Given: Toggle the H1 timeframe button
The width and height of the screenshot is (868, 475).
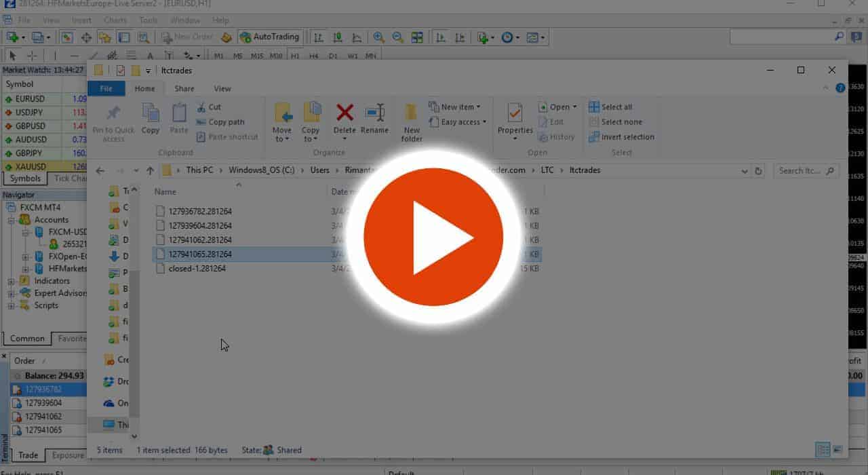Looking at the screenshot, I should point(295,56).
